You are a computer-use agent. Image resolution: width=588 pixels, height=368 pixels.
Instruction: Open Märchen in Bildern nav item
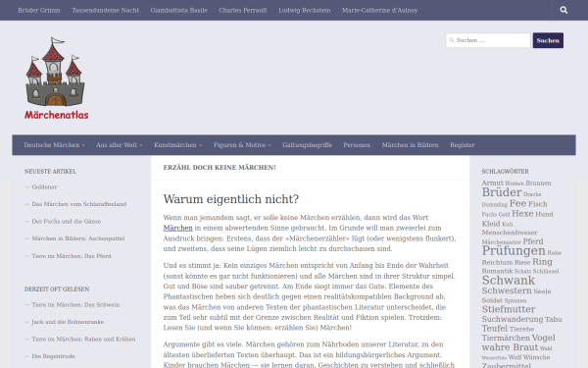[411, 145]
